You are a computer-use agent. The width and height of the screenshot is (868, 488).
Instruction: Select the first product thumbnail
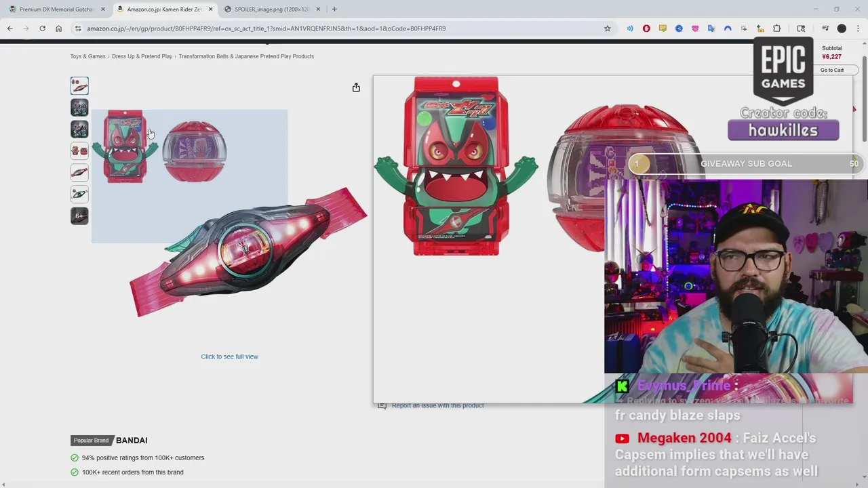pyautogui.click(x=79, y=86)
